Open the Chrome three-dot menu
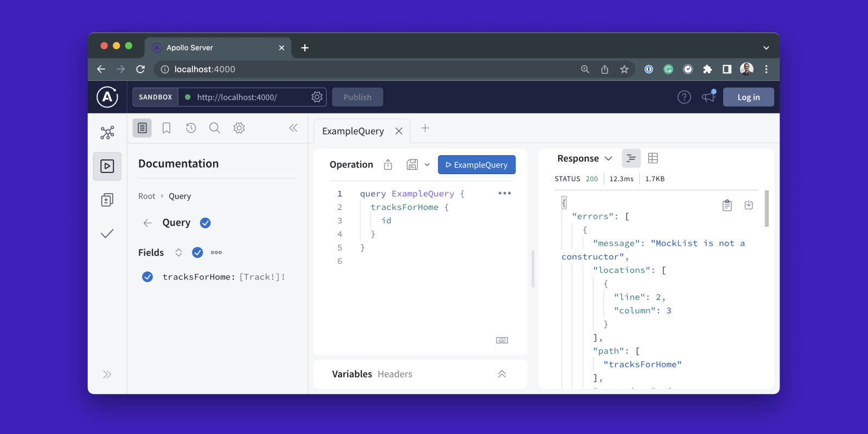868x434 pixels. pyautogui.click(x=766, y=69)
